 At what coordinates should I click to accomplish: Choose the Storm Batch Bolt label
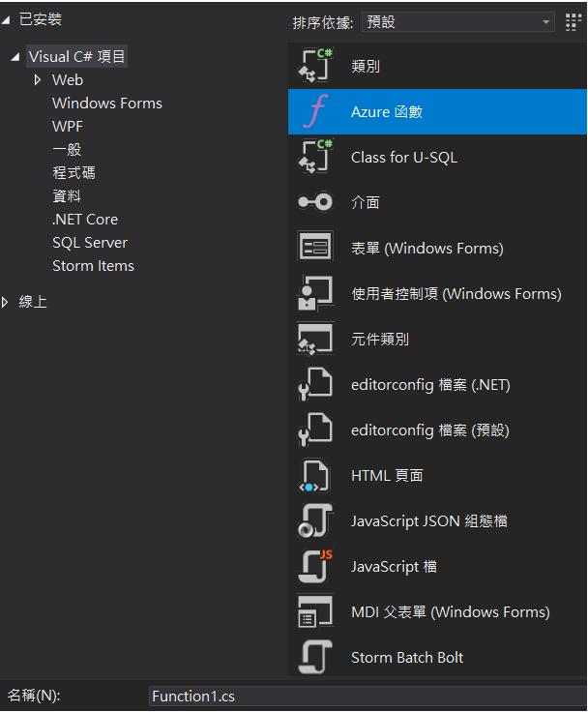[x=407, y=657]
